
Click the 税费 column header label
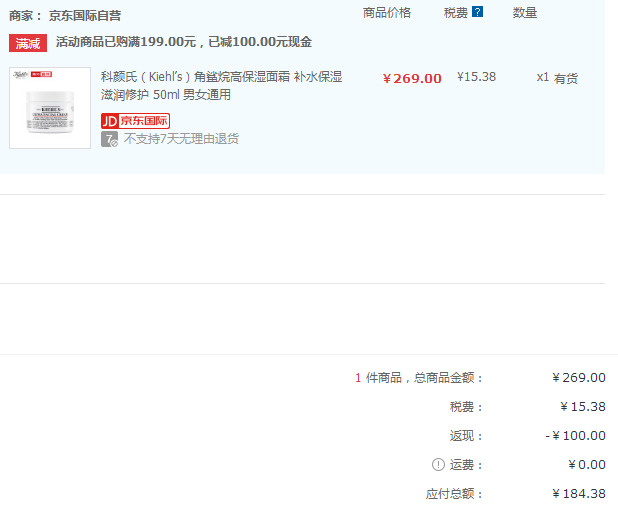click(455, 13)
